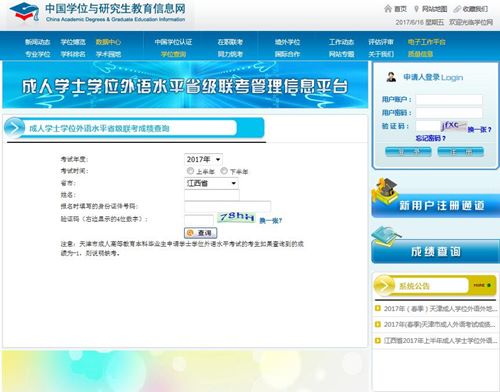Click the yellow arrow icon beside 系统公告

pyautogui.click(x=384, y=286)
